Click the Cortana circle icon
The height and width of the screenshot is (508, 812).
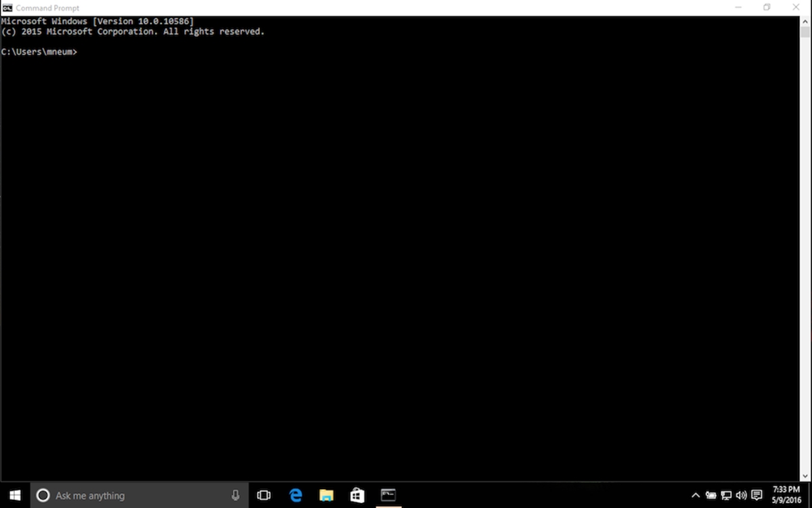pos(43,495)
